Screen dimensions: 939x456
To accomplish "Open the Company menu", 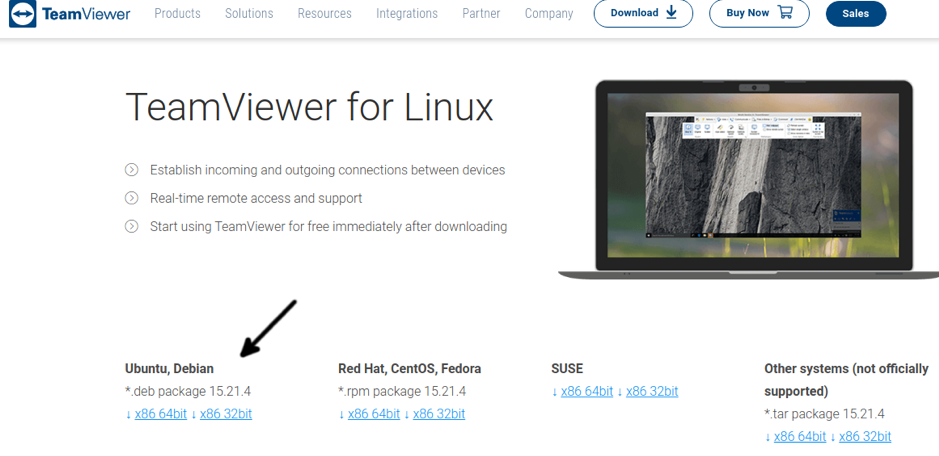I will click(549, 13).
